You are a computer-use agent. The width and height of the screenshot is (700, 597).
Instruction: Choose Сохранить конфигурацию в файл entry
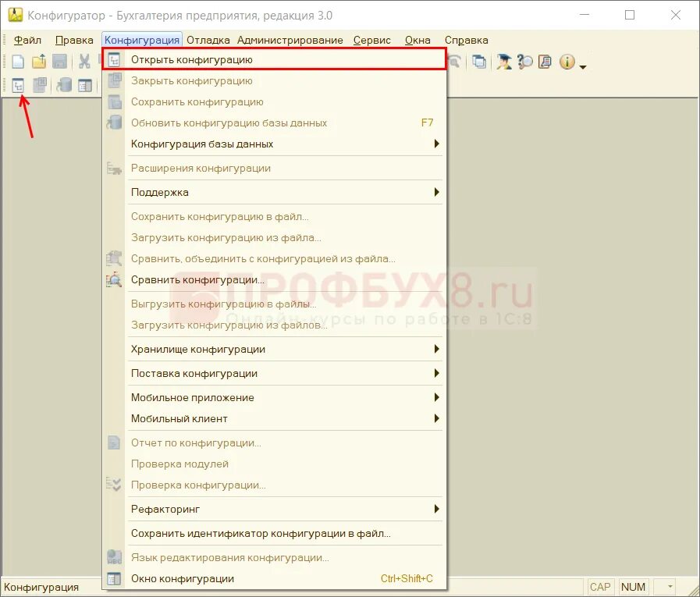274,217
